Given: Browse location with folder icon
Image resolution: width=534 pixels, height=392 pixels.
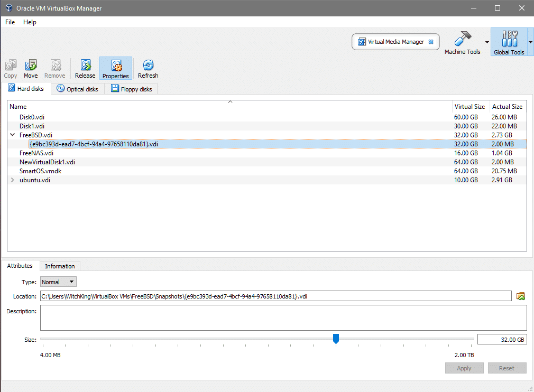Looking at the screenshot, I should pos(521,296).
